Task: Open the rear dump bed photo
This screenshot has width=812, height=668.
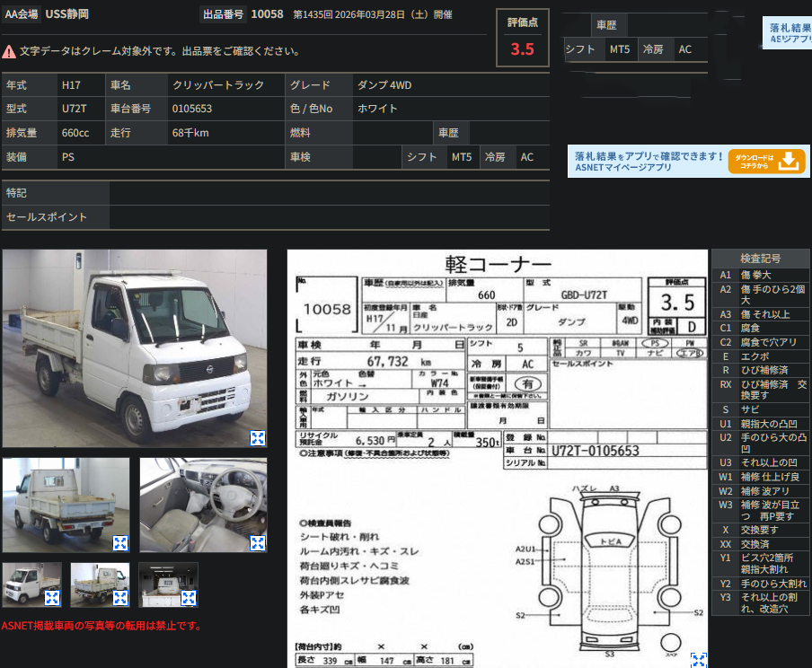Action: [66, 505]
